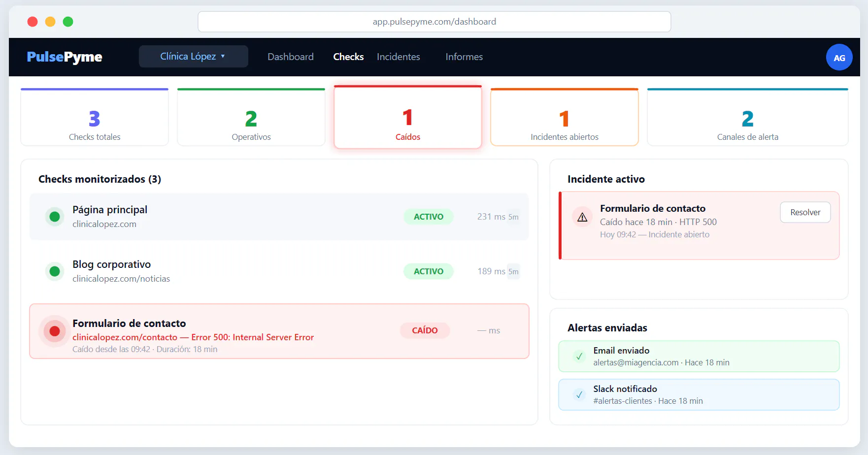
Task: Click the Caído desde las 09:42 duration text
Action: pyautogui.click(x=145, y=349)
